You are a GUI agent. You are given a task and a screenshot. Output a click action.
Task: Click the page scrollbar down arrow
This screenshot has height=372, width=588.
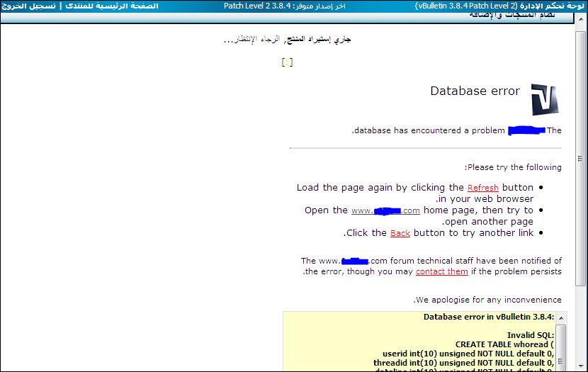(x=582, y=366)
